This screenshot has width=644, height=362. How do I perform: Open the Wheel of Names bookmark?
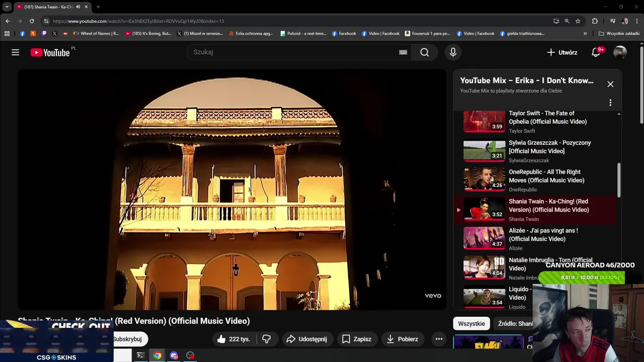coord(96,34)
